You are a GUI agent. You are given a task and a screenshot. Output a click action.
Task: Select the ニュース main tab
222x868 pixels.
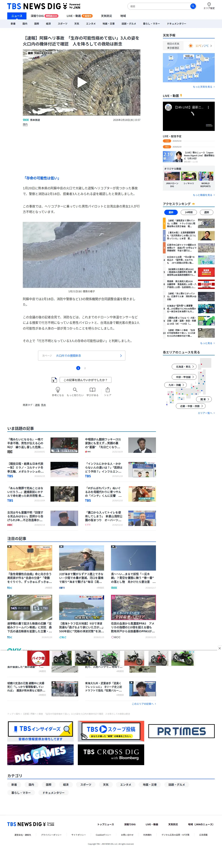(17, 16)
